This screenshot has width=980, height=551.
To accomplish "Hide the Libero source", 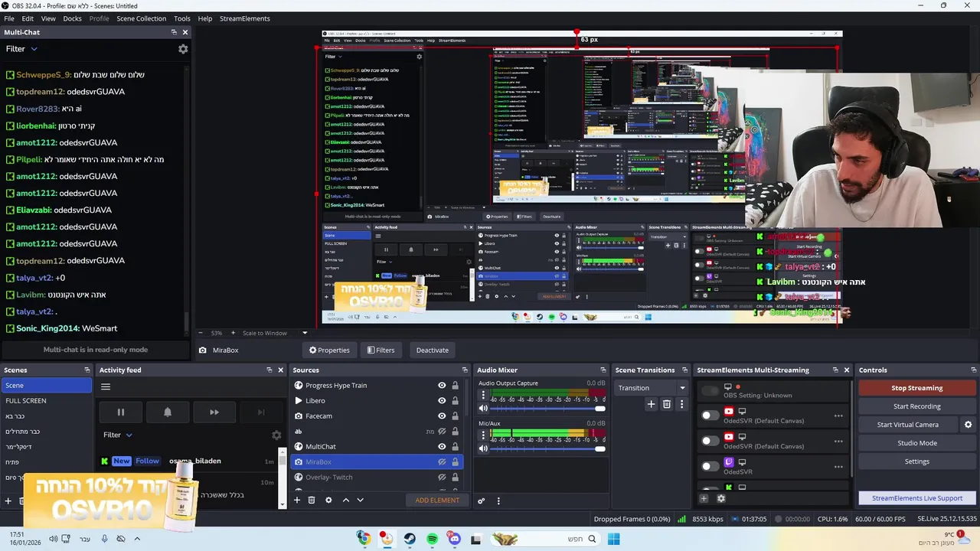I will [x=442, y=401].
